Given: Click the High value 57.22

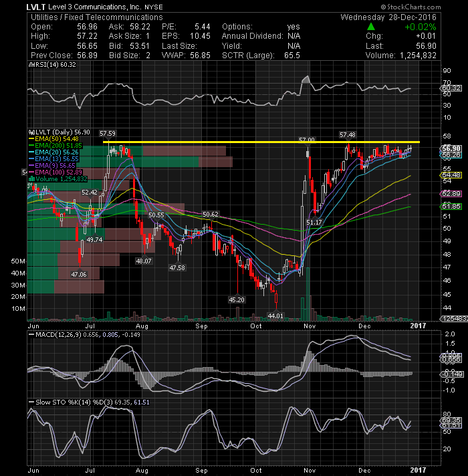Looking at the screenshot, I should (x=87, y=36).
